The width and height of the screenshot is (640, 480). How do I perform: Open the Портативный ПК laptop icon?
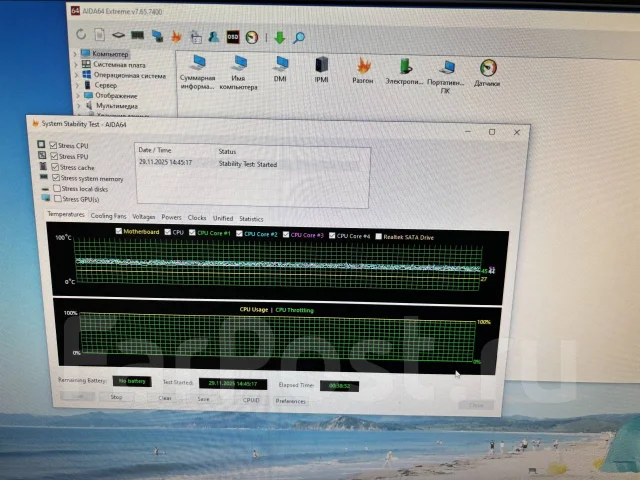445,76
